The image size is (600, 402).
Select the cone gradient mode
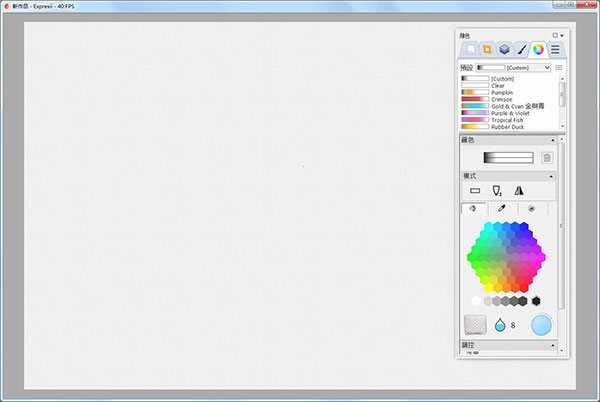(497, 190)
